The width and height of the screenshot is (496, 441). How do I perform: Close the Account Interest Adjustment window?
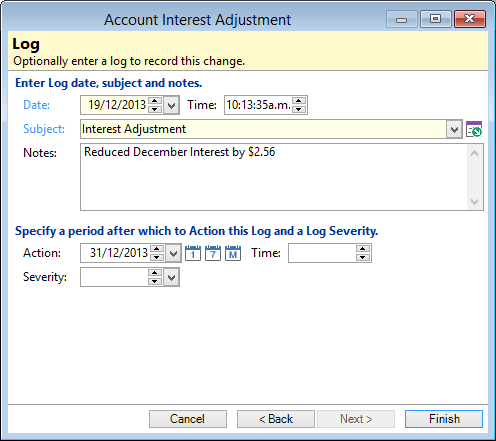pyautogui.click(x=470, y=19)
